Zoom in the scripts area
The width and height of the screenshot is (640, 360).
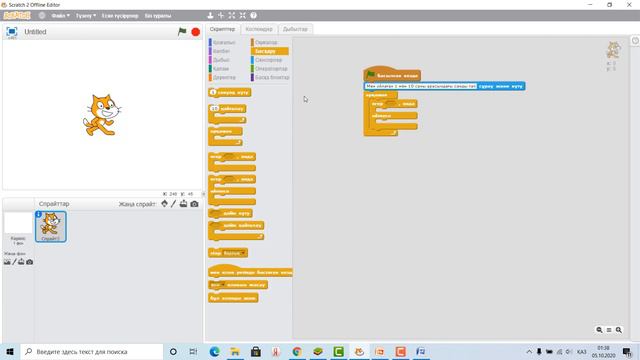point(619,330)
